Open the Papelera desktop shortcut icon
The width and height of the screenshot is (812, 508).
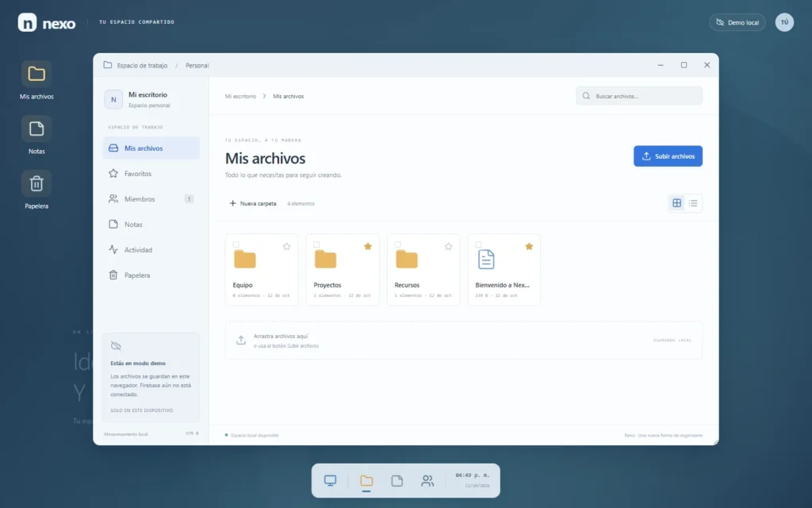click(x=36, y=183)
